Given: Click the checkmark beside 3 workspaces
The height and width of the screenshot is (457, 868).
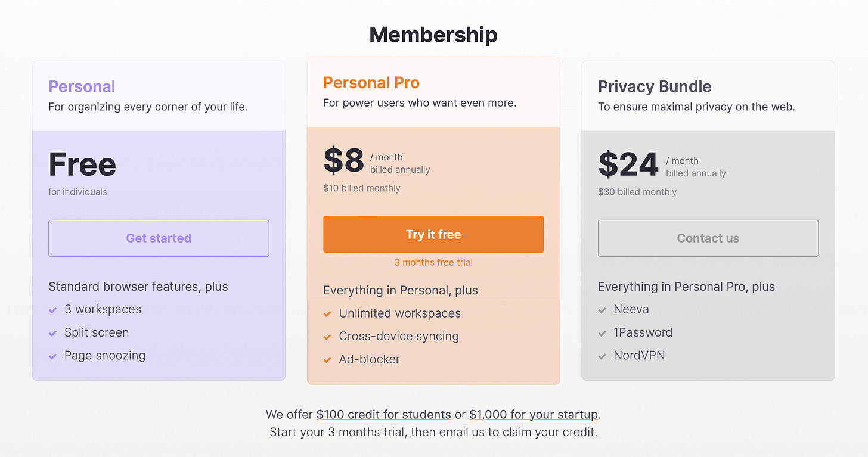Looking at the screenshot, I should 53,310.
